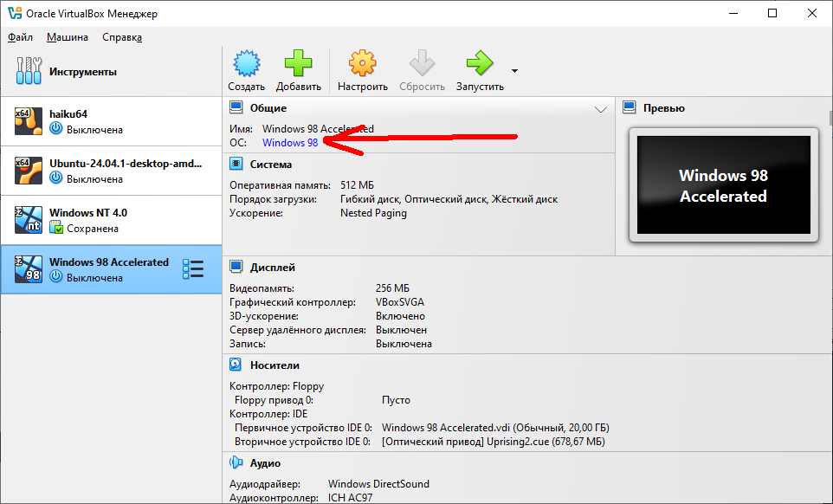Viewport: 833px width, 504px height.
Task: Collapse the Общие section with the chevron
Action: tap(601, 109)
